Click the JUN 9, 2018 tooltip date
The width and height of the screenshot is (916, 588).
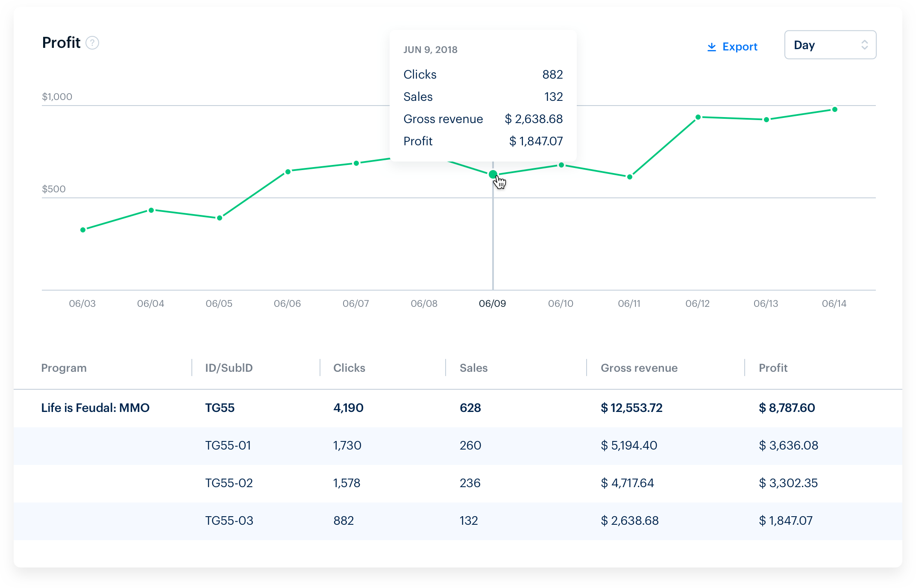pos(430,50)
